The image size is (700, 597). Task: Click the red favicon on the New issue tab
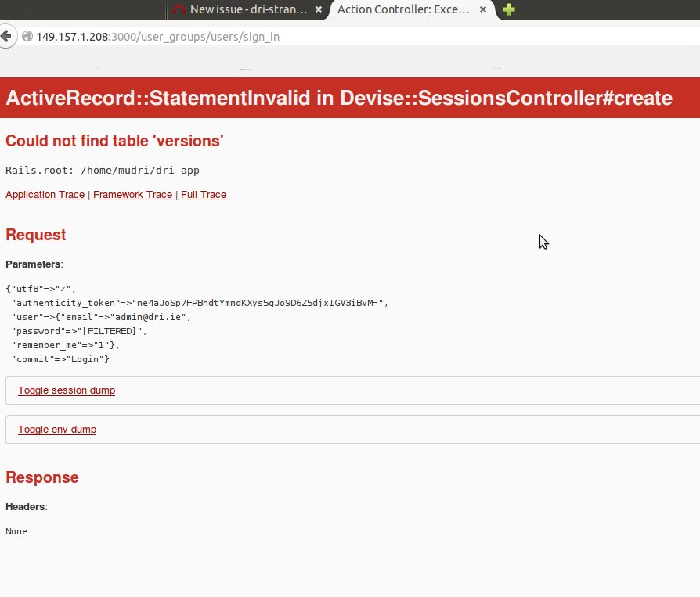click(179, 9)
